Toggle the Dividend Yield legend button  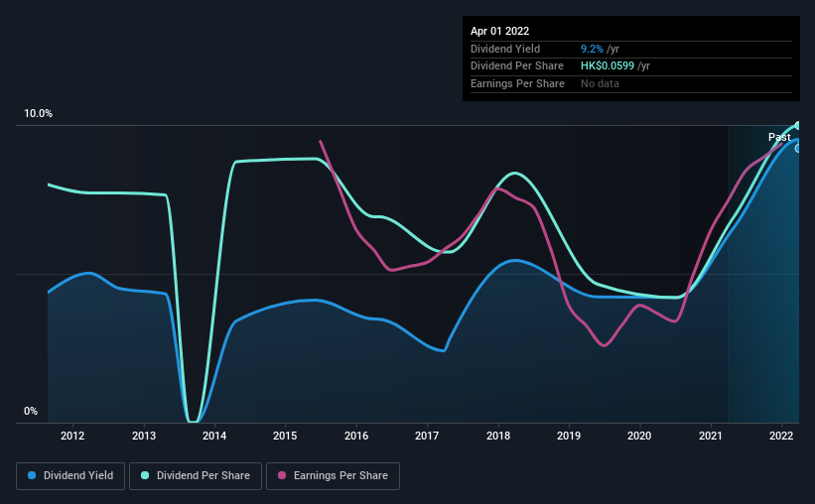pos(70,476)
